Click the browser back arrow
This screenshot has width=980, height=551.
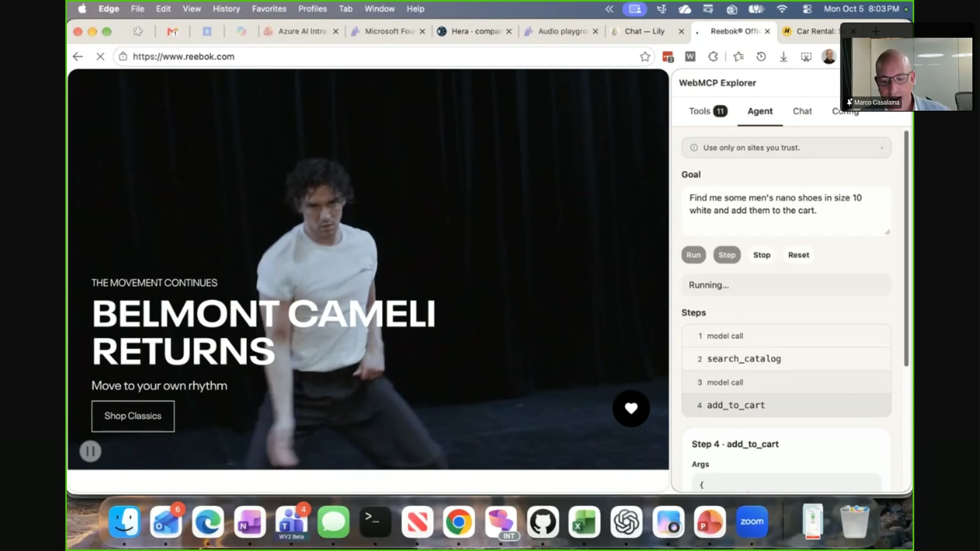coord(78,56)
